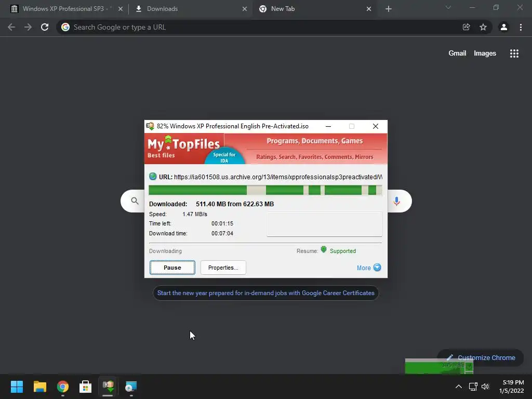Open Windows Start menu

coord(17,387)
